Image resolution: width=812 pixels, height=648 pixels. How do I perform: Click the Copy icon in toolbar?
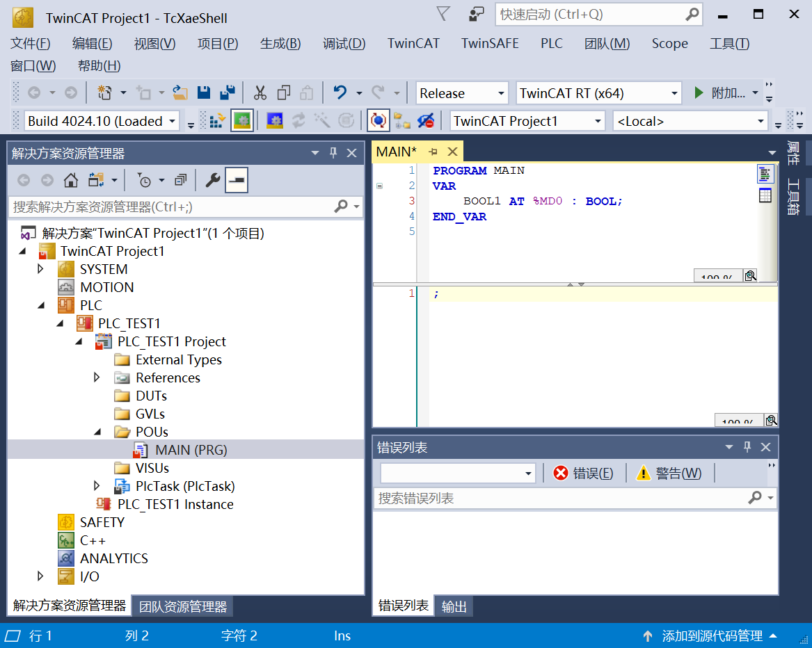[x=284, y=92]
